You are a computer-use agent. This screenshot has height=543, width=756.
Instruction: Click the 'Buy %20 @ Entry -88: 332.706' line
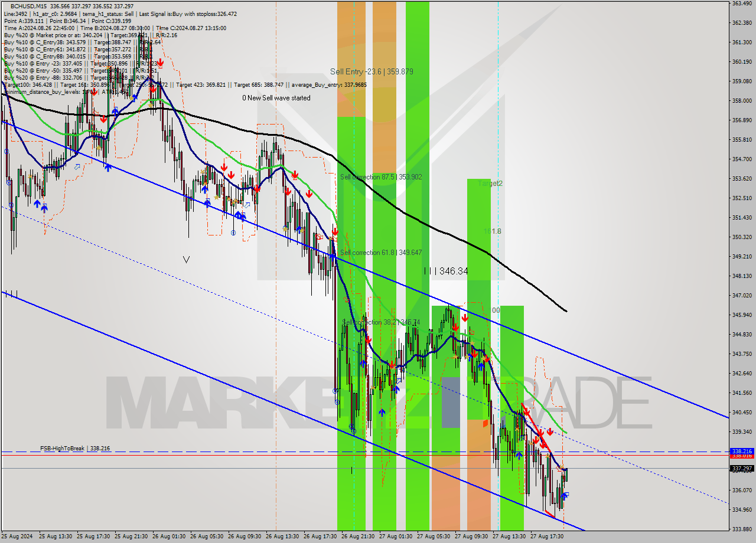pos(43,77)
